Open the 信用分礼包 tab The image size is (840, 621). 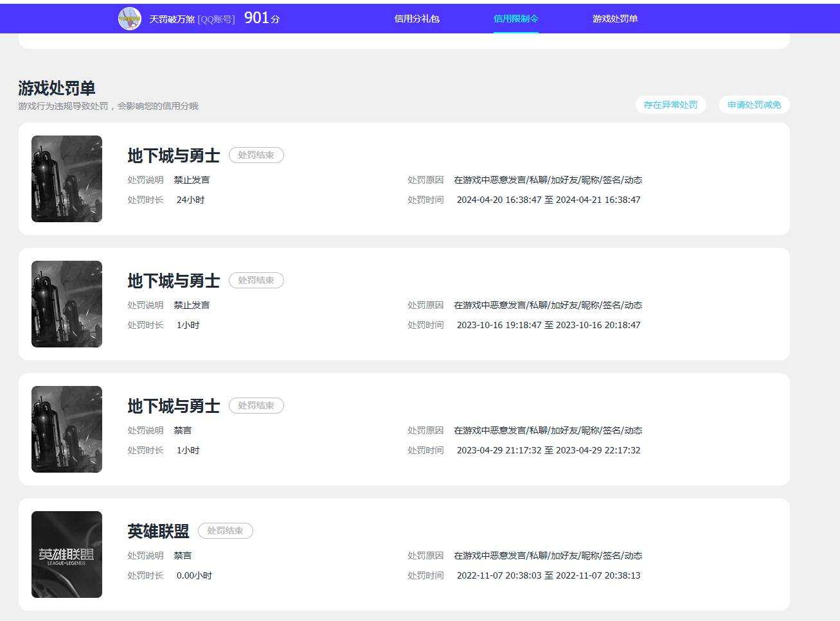(417, 19)
